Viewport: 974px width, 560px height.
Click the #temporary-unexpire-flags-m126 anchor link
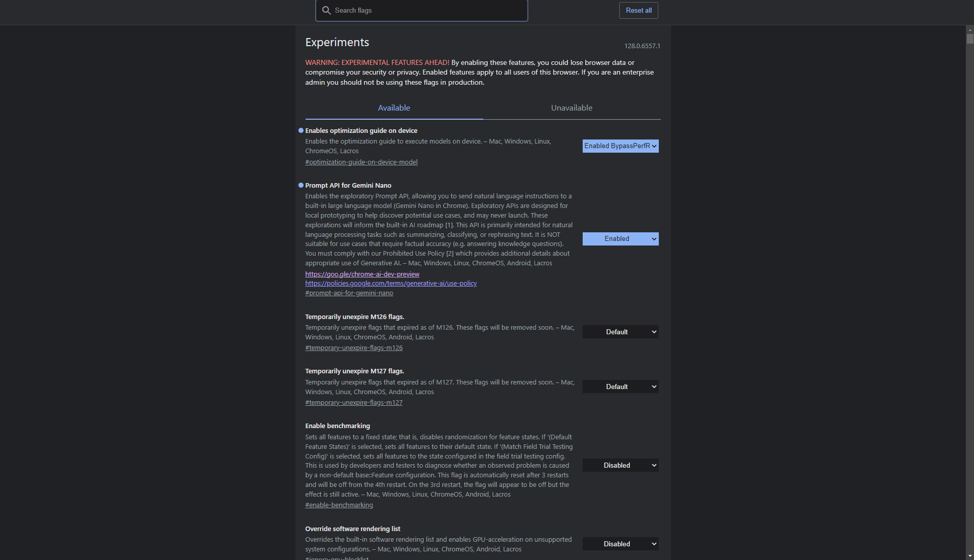tap(354, 348)
